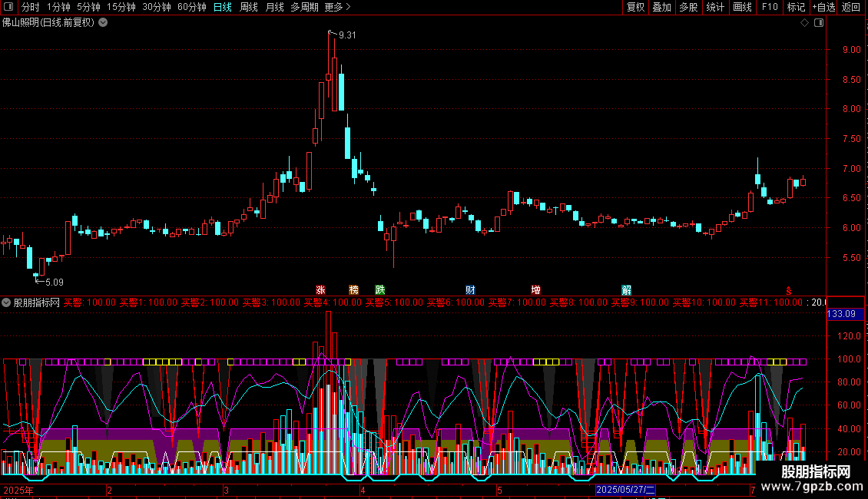Open the 榜 event marker icon

click(354, 290)
